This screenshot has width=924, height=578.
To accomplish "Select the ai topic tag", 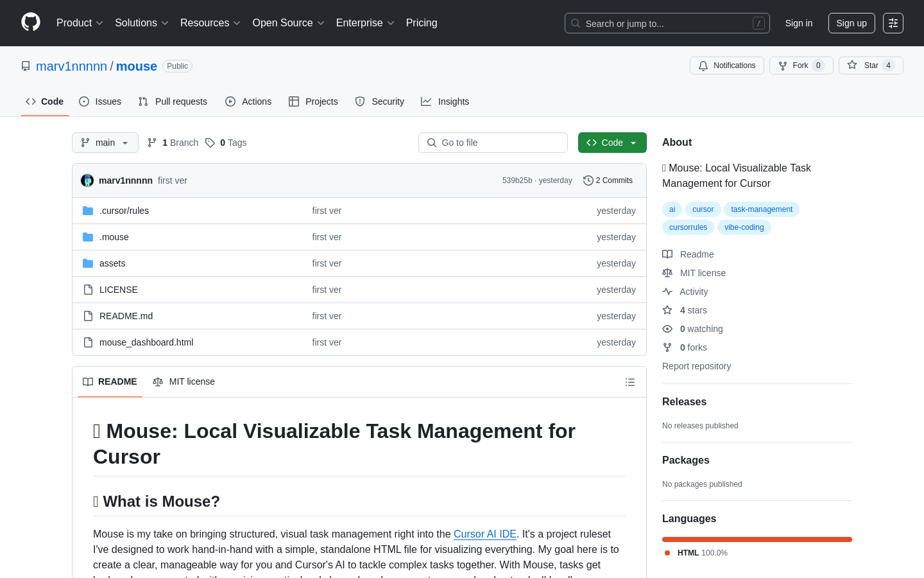I will pos(672,209).
